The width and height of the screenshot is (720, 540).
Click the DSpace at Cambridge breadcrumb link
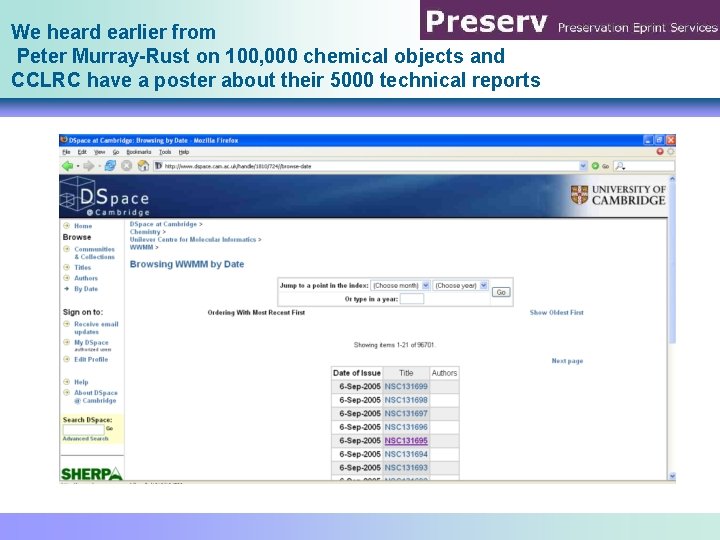point(163,224)
